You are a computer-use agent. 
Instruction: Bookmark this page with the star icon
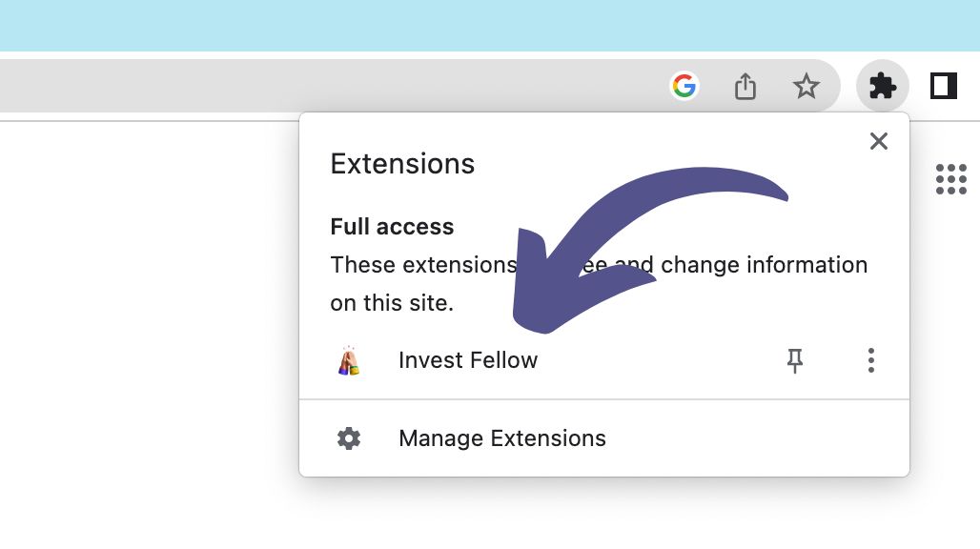coord(806,87)
